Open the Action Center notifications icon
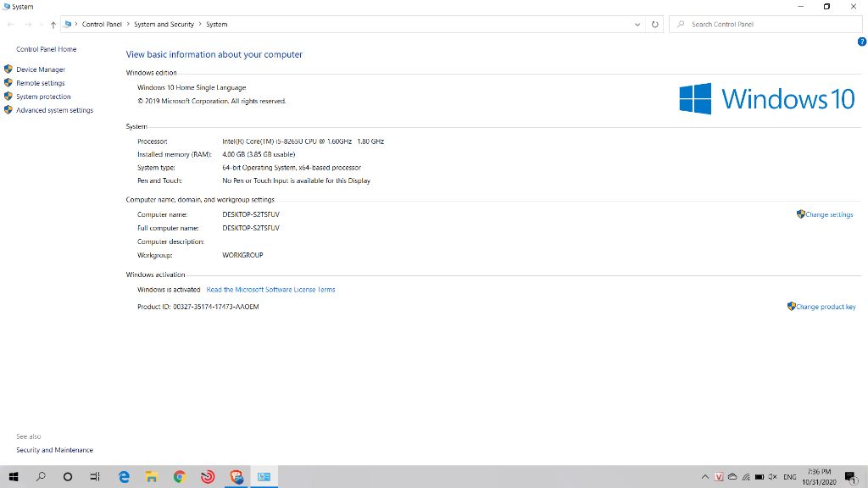This screenshot has width=868, height=488. (x=851, y=477)
